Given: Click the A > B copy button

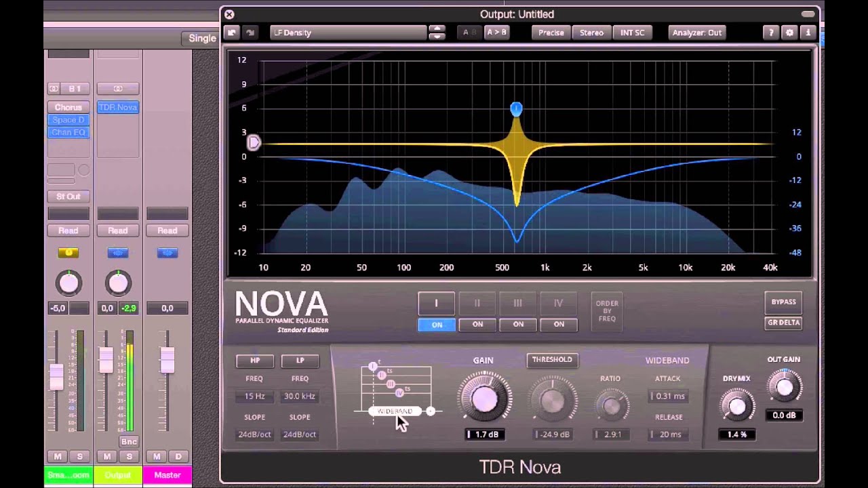Looking at the screenshot, I should (x=496, y=33).
